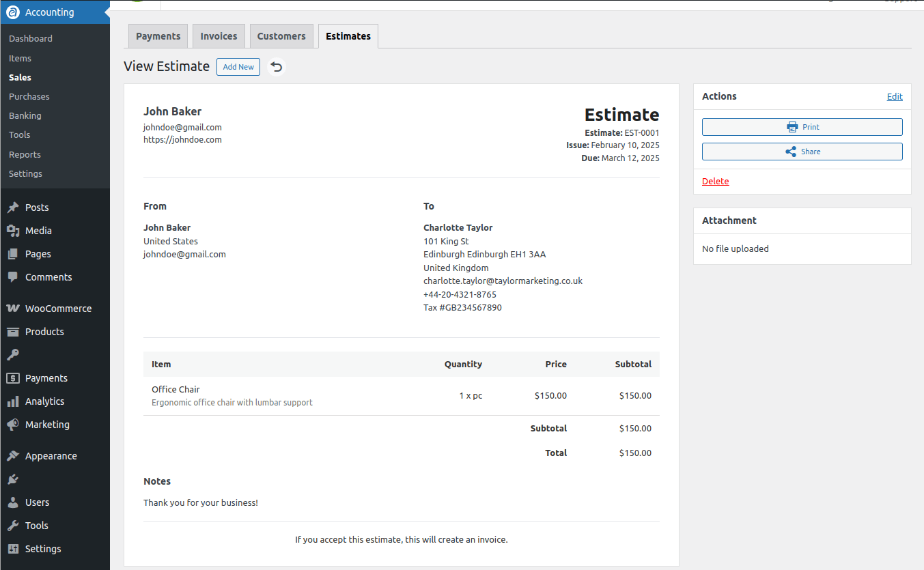
Task: Click the key icon below Products
Action: pyautogui.click(x=13, y=355)
